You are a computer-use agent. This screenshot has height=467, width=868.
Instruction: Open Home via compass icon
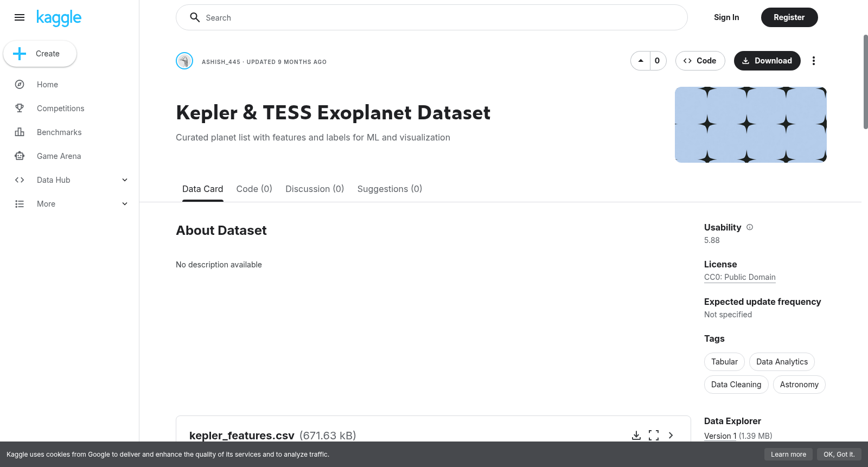point(20,85)
